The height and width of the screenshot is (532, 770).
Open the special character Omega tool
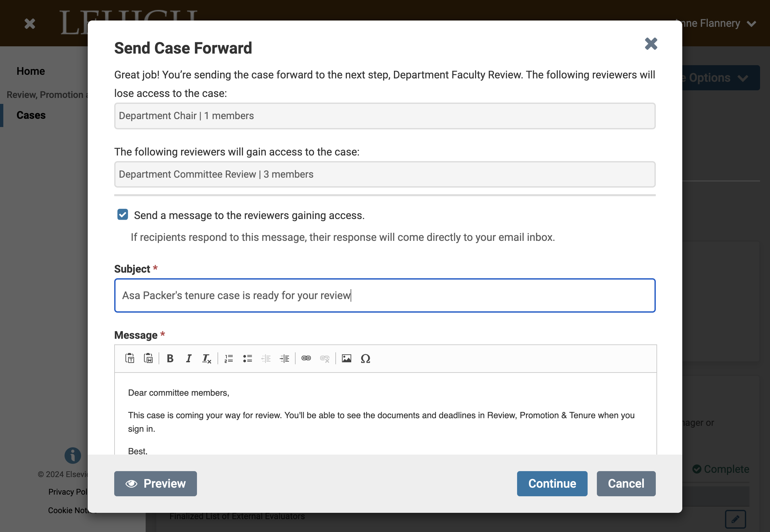pos(365,358)
